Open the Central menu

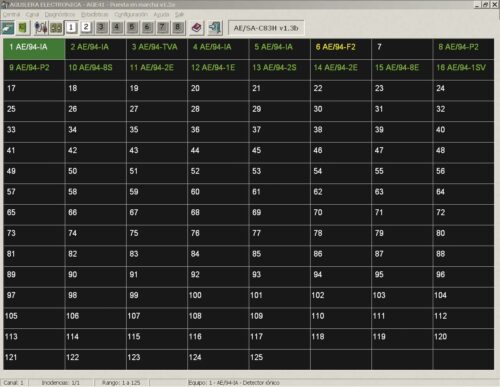point(12,15)
